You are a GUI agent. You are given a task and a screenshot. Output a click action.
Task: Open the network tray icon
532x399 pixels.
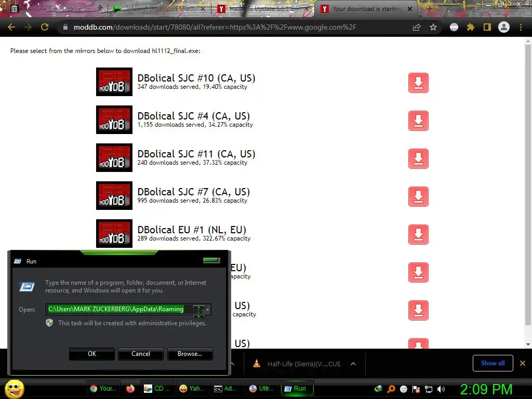click(429, 389)
